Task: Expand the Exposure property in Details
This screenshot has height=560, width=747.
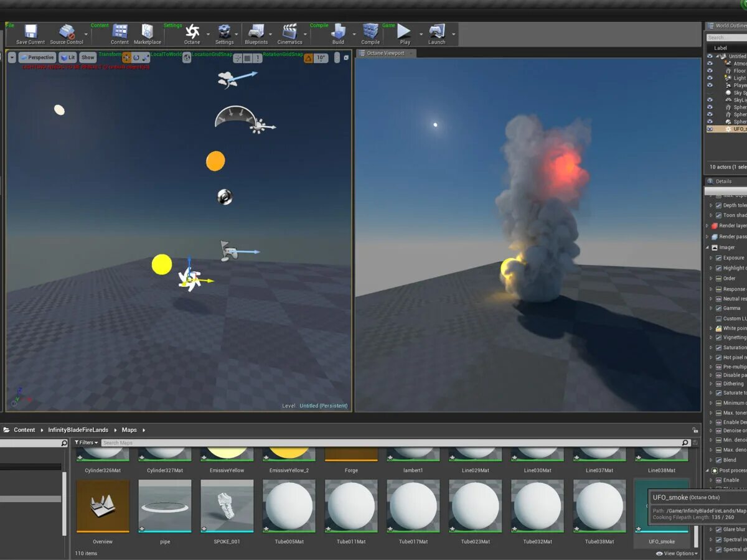Action: point(712,258)
